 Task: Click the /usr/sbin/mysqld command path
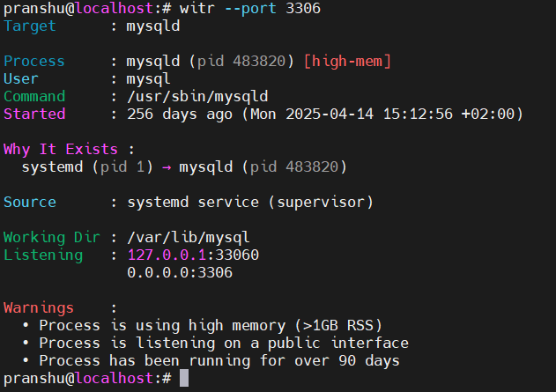(x=197, y=96)
